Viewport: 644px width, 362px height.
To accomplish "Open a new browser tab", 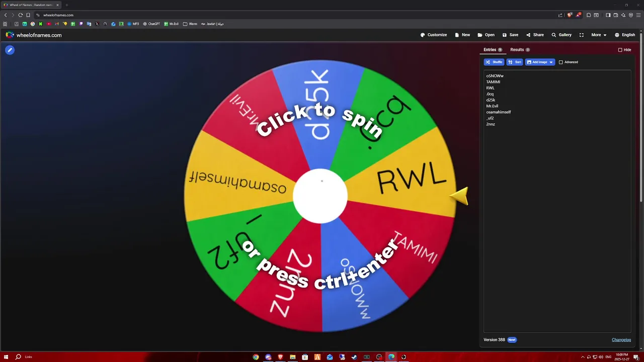I will [x=66, y=5].
